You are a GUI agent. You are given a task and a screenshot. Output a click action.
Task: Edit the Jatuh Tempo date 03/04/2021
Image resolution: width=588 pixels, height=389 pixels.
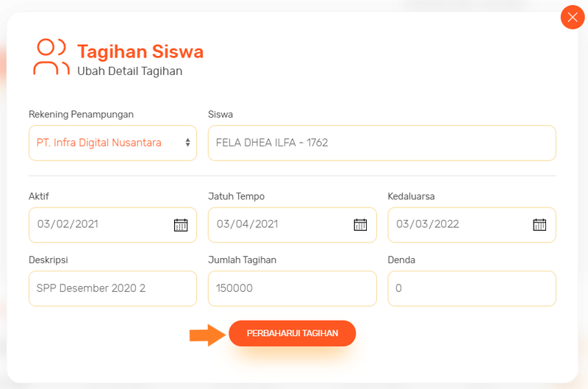tap(292, 225)
